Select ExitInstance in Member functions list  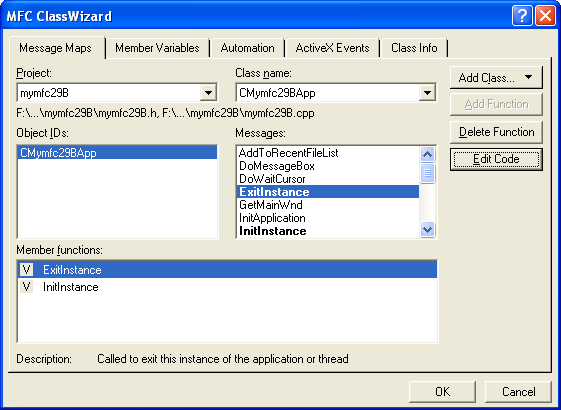coord(228,269)
